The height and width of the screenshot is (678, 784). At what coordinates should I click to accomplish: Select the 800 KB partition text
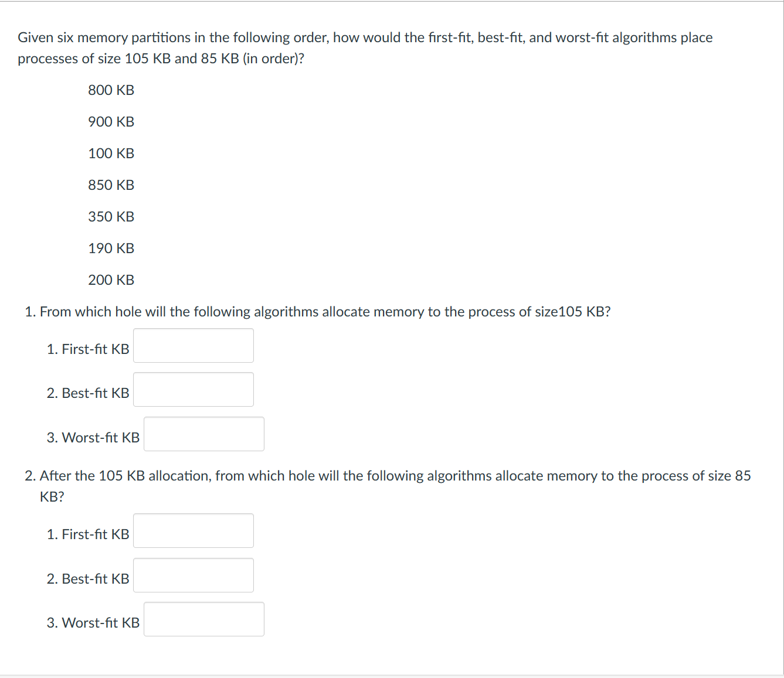click(111, 90)
